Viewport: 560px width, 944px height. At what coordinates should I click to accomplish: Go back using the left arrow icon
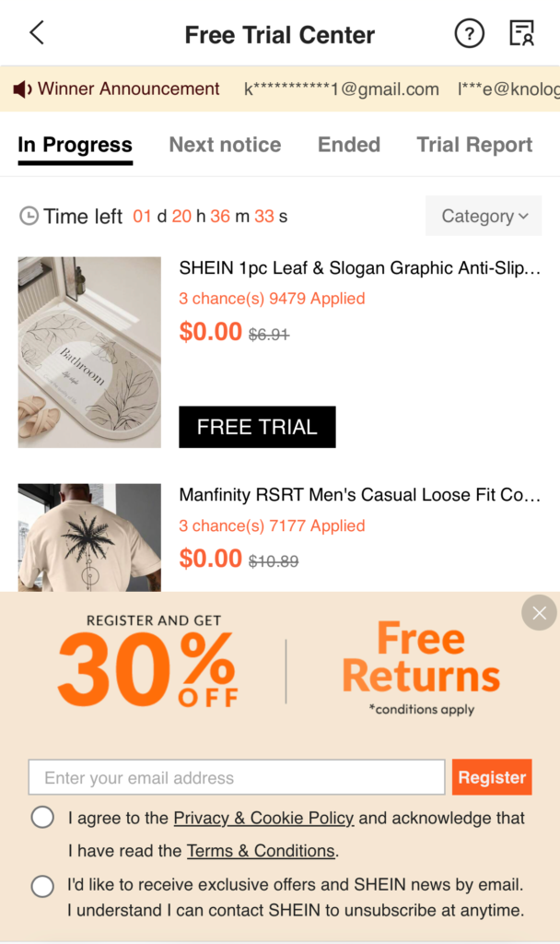pos(37,32)
